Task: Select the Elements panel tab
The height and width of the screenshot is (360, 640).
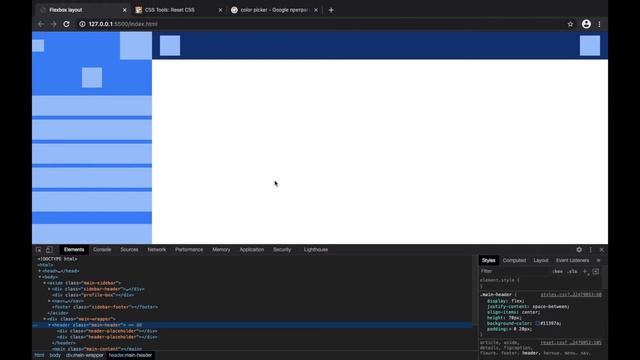Action: coord(74,250)
